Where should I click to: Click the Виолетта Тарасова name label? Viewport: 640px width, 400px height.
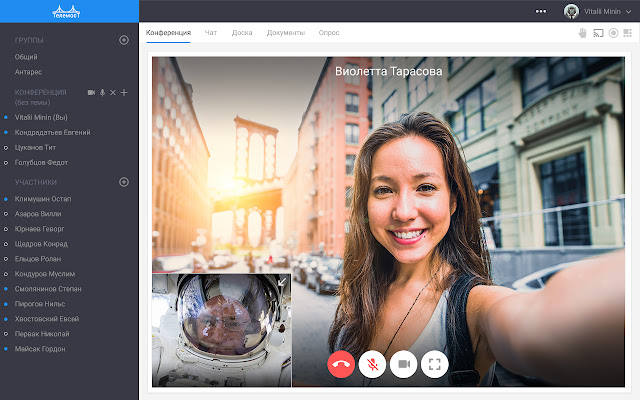coord(389,71)
